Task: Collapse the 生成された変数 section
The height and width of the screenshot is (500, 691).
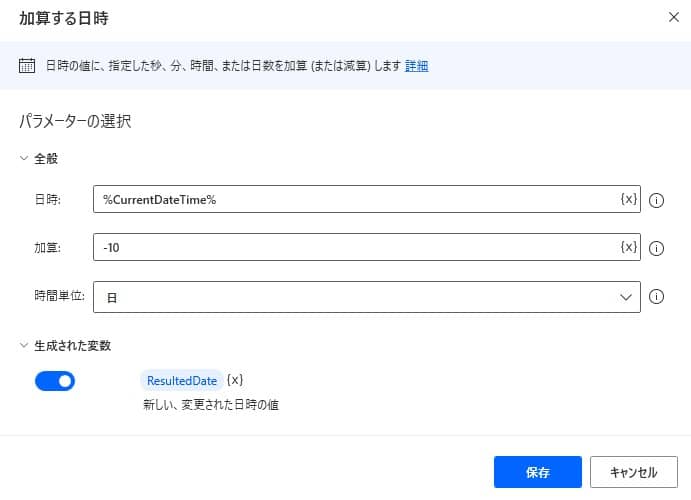Action: coord(25,345)
